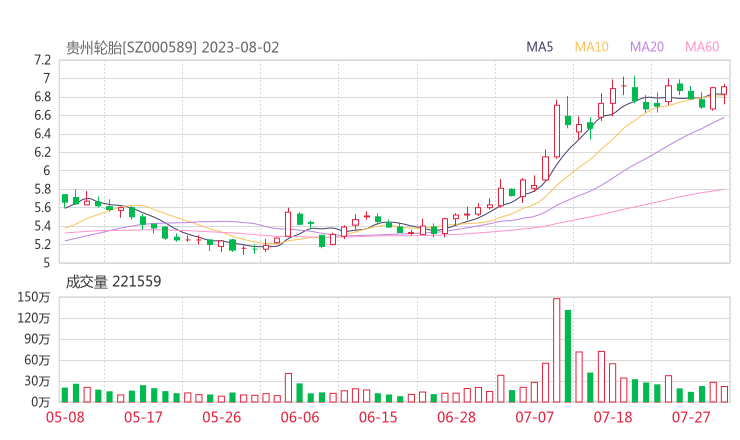Click the 90万 volume axis label
Screen dimensions: 740x440
pyautogui.click(x=37, y=339)
